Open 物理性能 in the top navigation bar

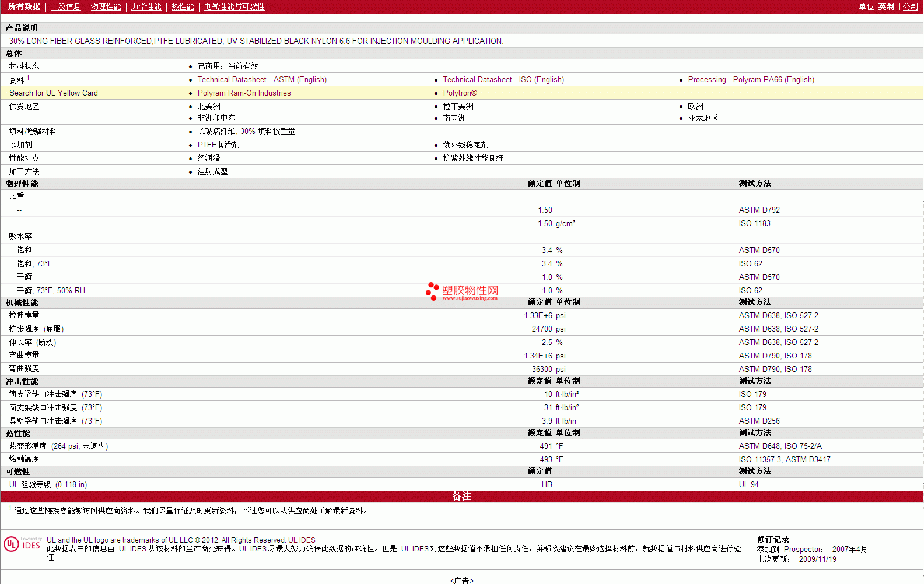coord(106,7)
